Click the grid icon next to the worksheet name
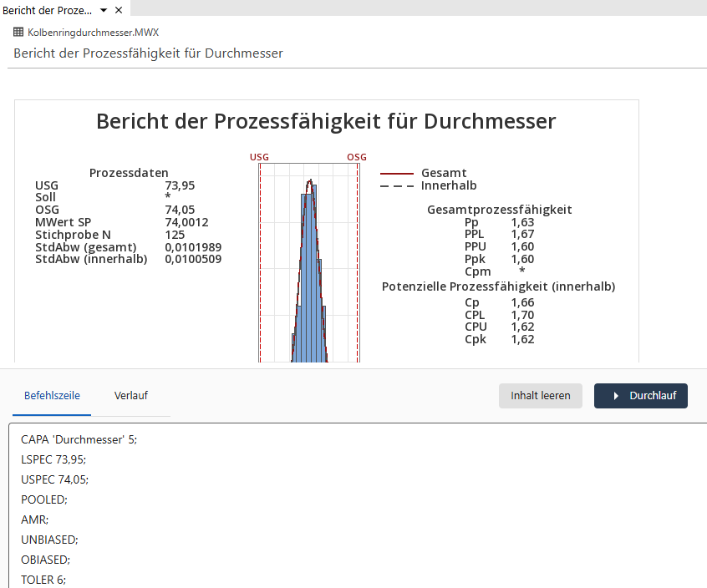 pyautogui.click(x=17, y=31)
